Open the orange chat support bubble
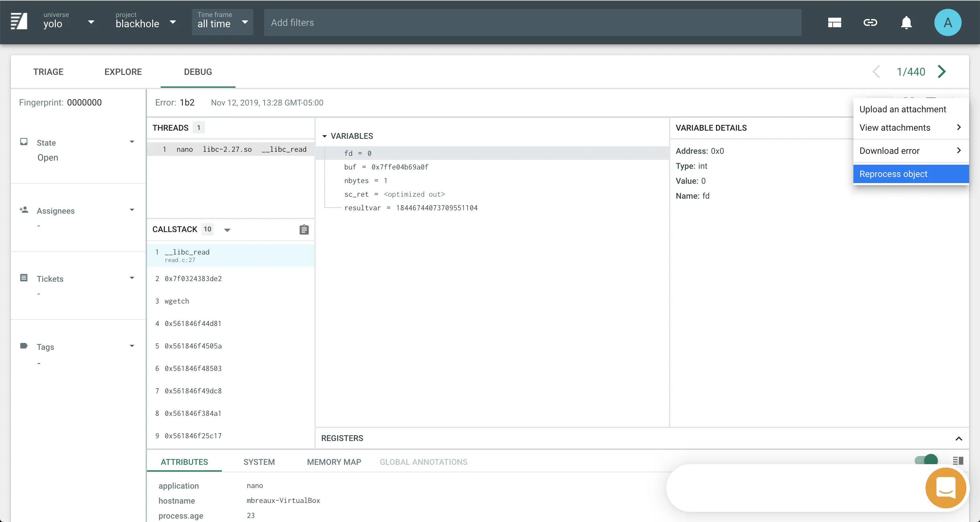980x522 pixels. pos(945,488)
